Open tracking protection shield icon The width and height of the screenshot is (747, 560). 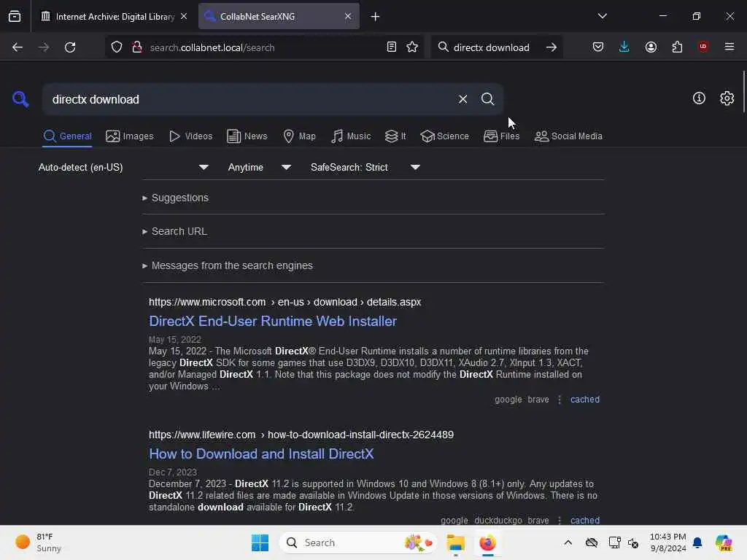117,47
